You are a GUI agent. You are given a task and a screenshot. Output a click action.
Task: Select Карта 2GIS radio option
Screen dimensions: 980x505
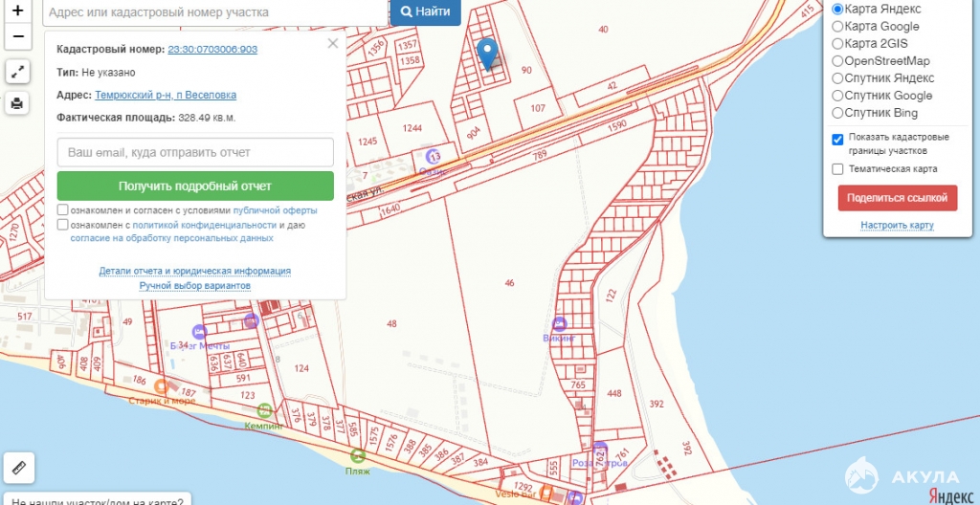pyautogui.click(x=837, y=44)
